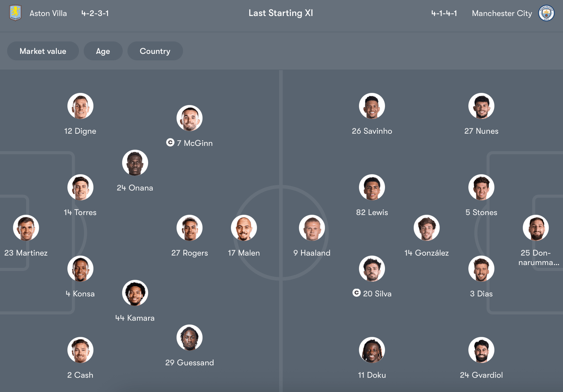This screenshot has height=392, width=563.
Task: Select the Market value filter
Action: [43, 51]
